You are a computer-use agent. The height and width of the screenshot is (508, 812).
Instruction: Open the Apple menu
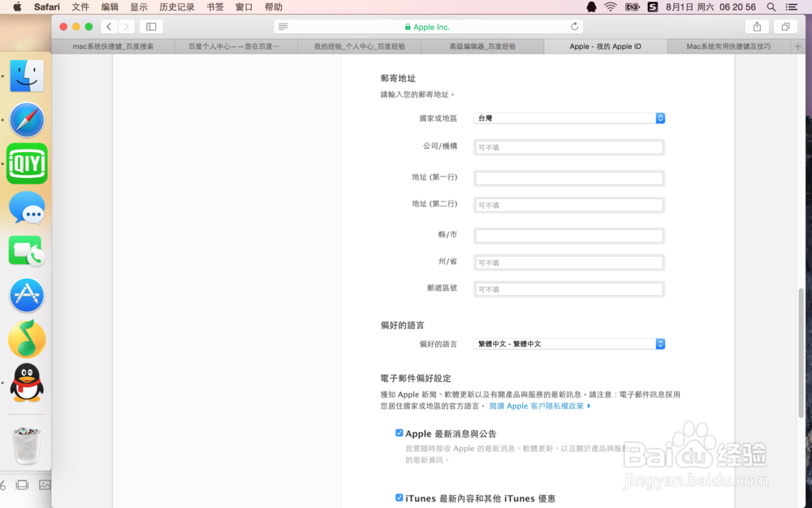pos(17,7)
